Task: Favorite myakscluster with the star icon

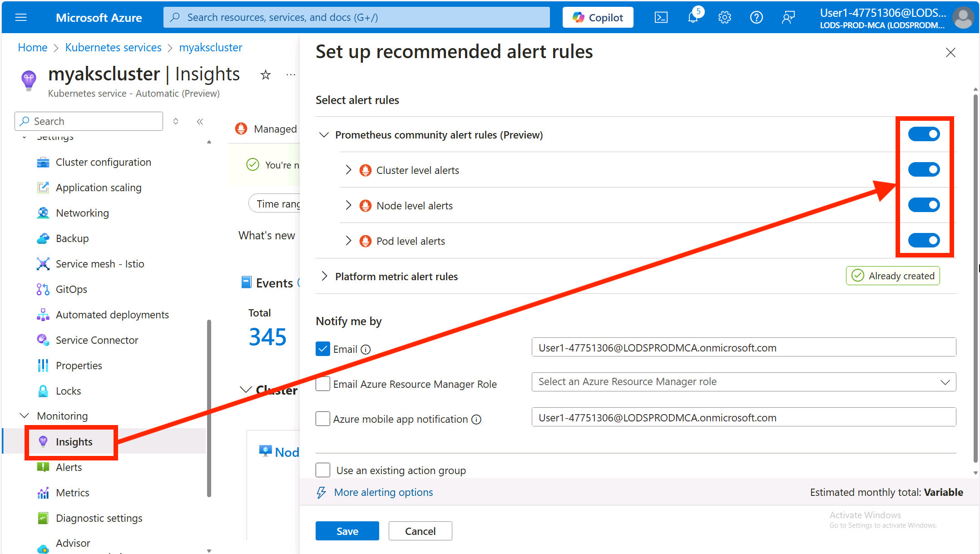Action: pyautogui.click(x=266, y=74)
